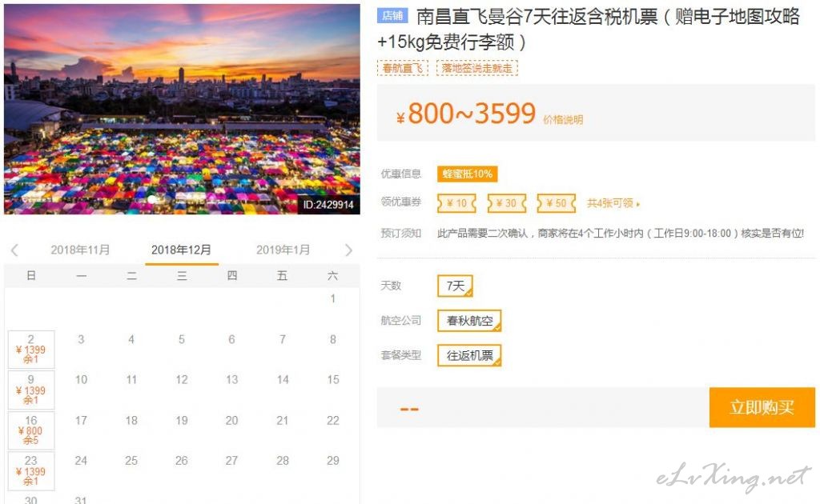Click date 8 in the calendar
Image resolution: width=820 pixels, height=504 pixels.
pos(333,339)
